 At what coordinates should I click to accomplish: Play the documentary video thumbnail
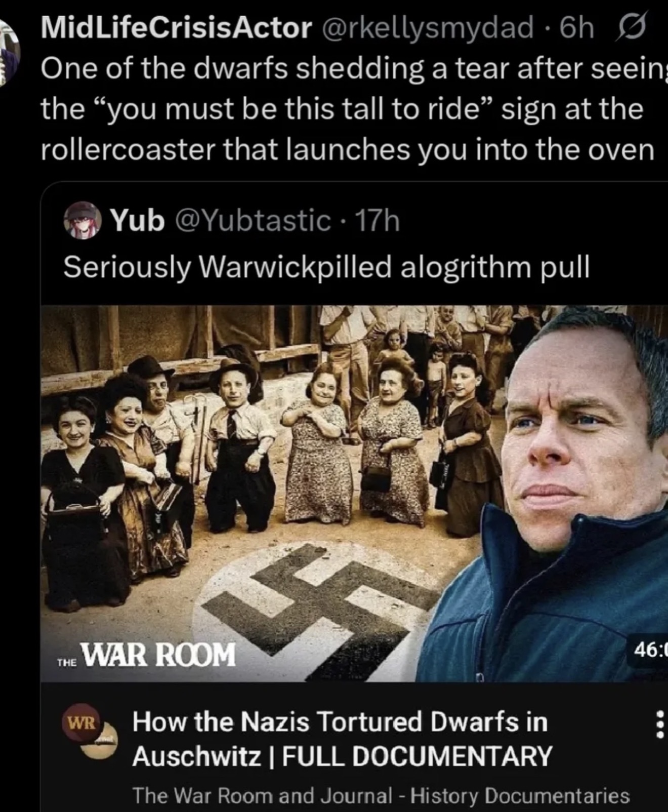354,493
